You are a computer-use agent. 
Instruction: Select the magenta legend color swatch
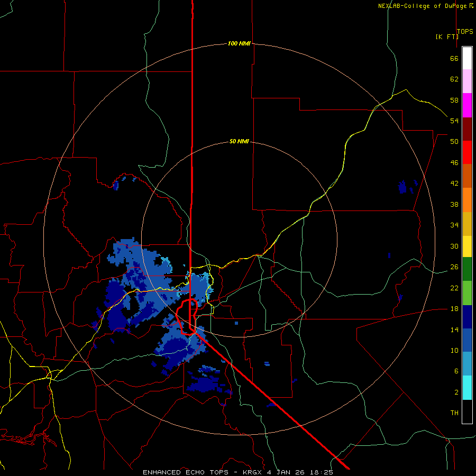pyautogui.click(x=467, y=105)
